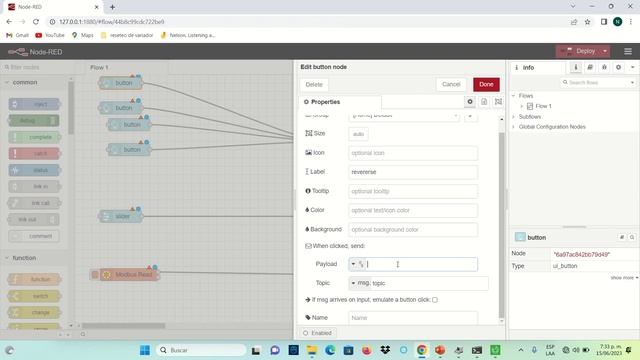Click the edit pencil beside Group dropdown
640x360 pixels.
(x=470, y=116)
